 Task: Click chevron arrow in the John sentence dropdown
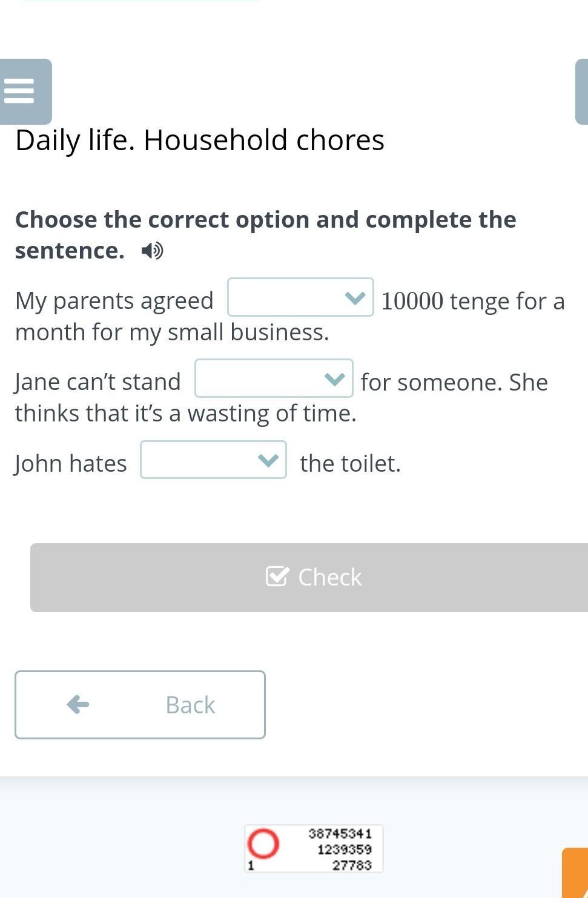coord(268,460)
